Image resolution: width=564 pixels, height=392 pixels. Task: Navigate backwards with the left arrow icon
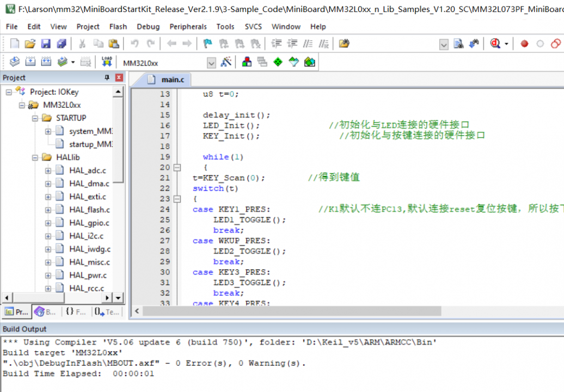click(x=171, y=44)
